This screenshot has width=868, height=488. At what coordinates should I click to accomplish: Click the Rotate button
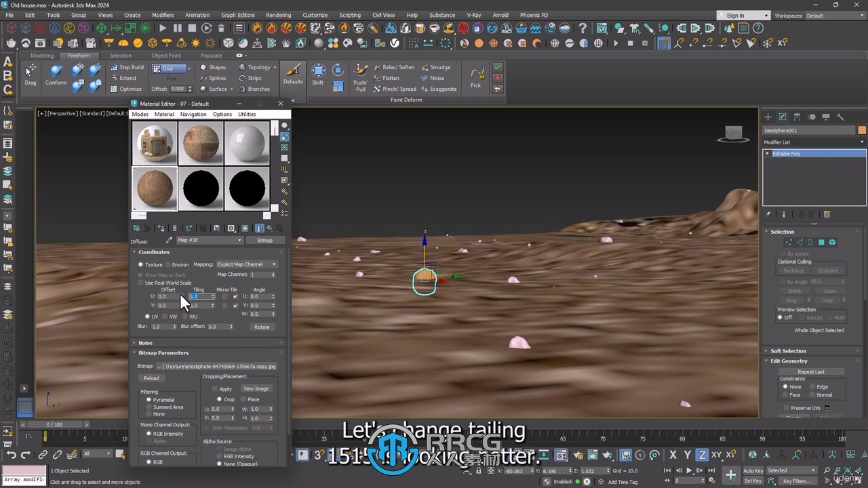[262, 327]
